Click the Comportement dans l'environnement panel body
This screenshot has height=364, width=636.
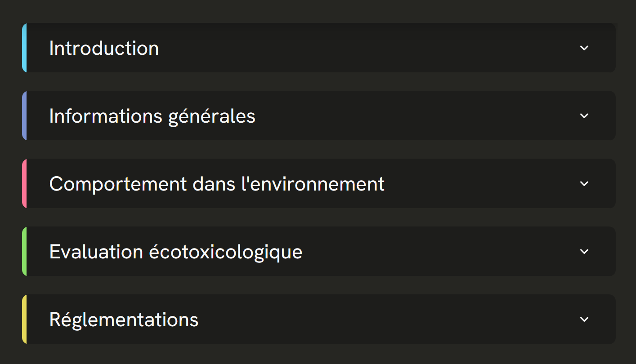(x=315, y=183)
